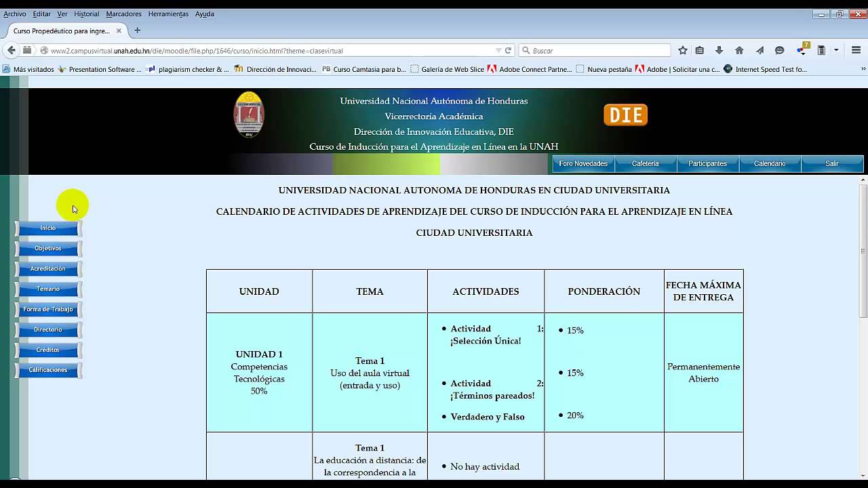Open Calificaciones in the sidebar
The image size is (868, 488).
(x=47, y=370)
